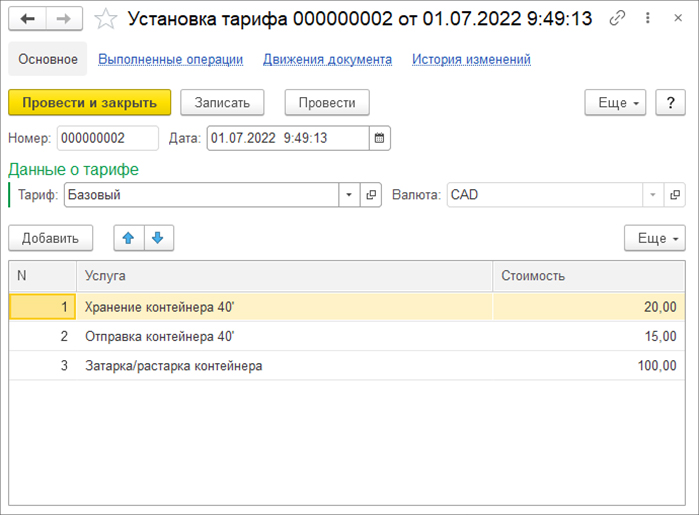This screenshot has width=699, height=515.
Task: Open the table's Еще menu
Action: click(654, 238)
